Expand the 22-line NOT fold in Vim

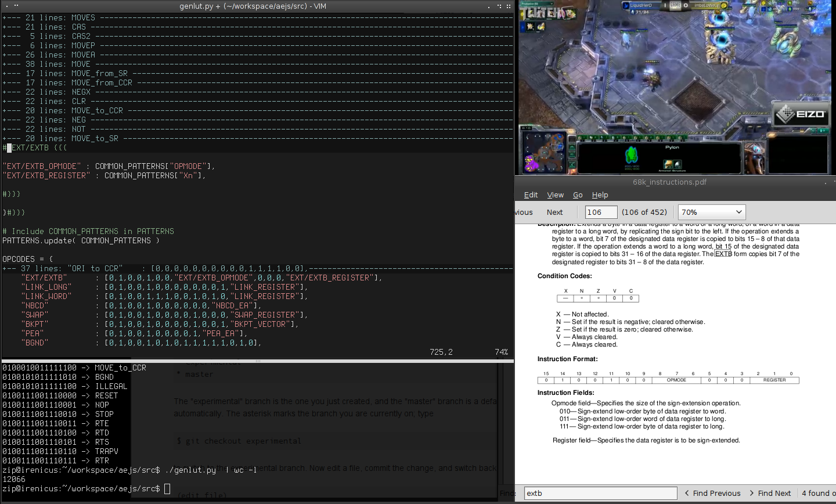tap(257, 129)
